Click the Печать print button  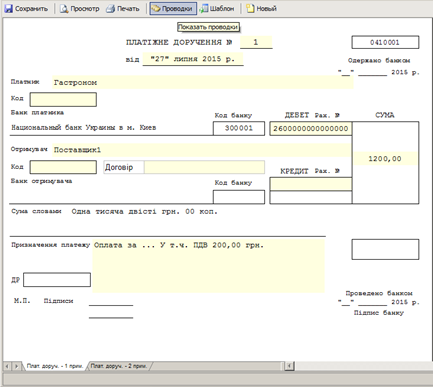point(123,9)
